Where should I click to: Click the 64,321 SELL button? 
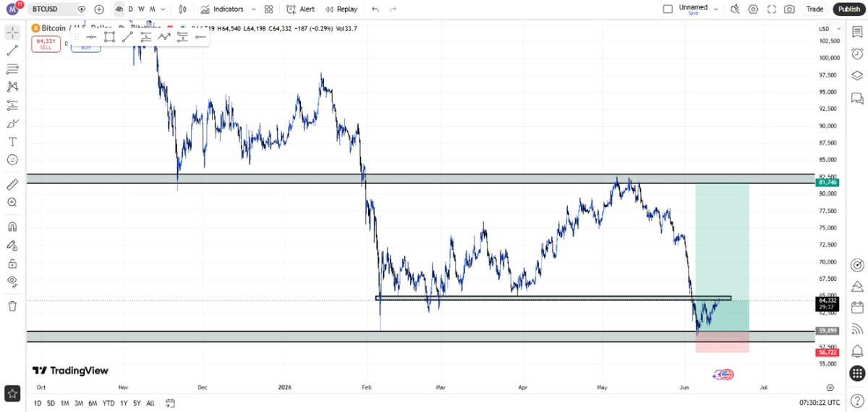pos(45,43)
